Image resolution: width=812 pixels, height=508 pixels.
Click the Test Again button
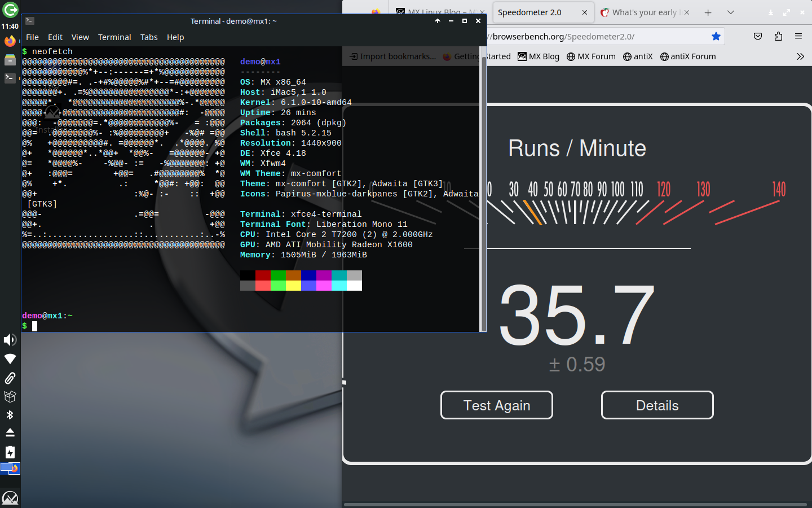point(496,405)
